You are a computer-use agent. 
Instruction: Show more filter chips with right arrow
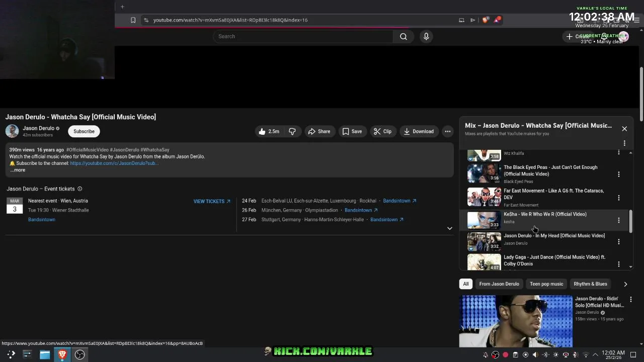(625, 284)
